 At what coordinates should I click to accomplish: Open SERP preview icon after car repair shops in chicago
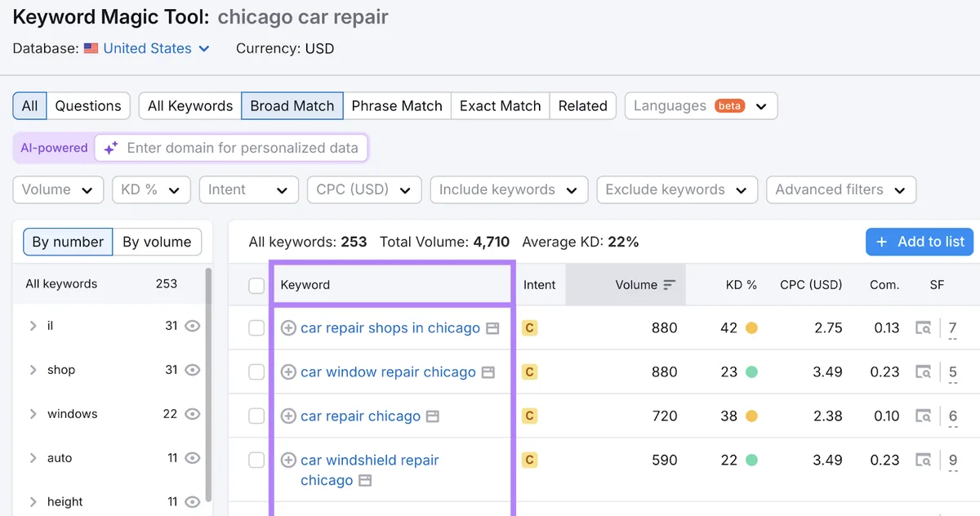492,328
